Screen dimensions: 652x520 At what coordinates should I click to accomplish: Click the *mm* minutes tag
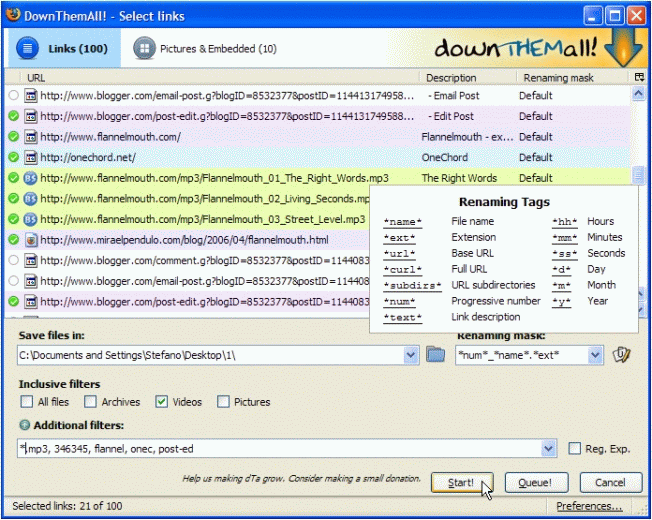(565, 238)
